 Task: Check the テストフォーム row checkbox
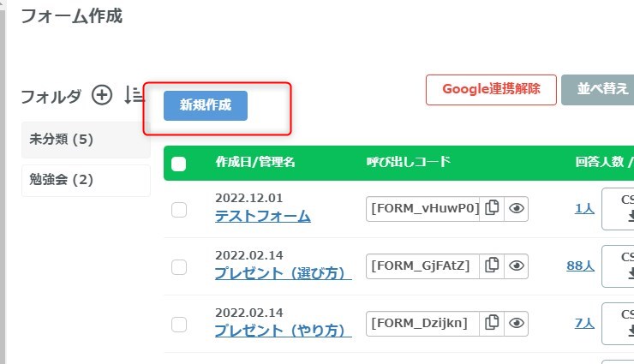179,210
